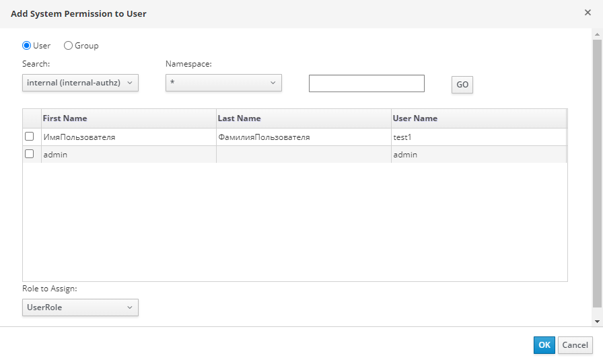Click the admin first name cell
Screen dimensions: 603x364
pos(55,154)
